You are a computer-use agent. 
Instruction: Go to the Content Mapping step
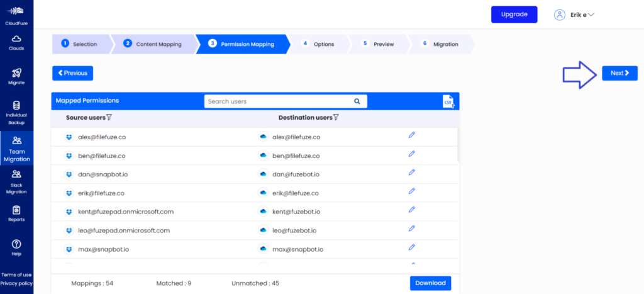click(x=154, y=44)
